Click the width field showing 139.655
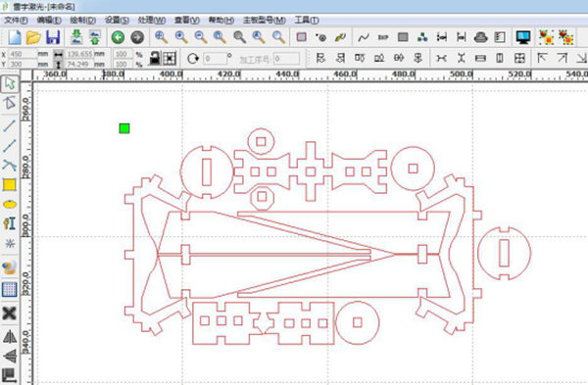The height and width of the screenshot is (385, 588). pos(79,54)
